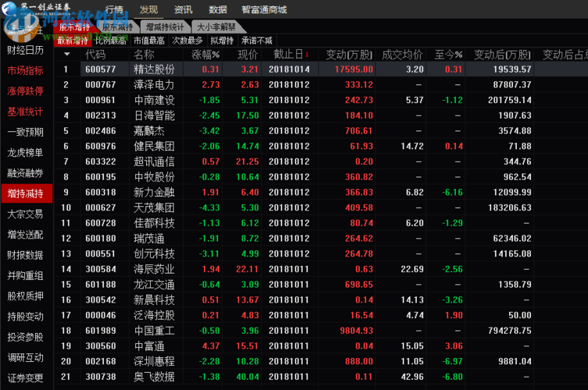Open 市场指标 in sidebar
This screenshot has width=588, height=390.
click(25, 70)
